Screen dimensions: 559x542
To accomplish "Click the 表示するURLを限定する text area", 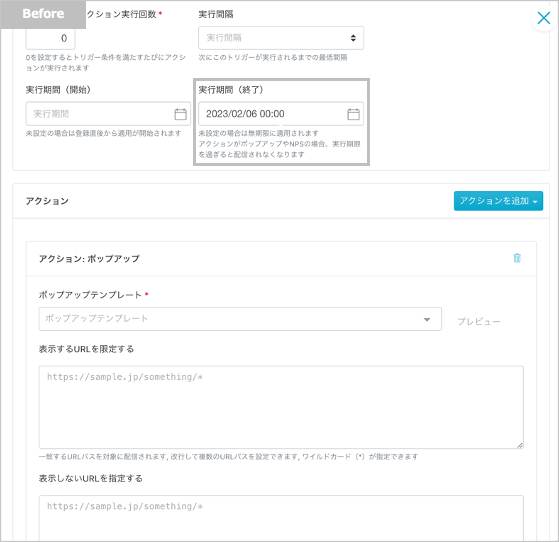I will click(281, 407).
